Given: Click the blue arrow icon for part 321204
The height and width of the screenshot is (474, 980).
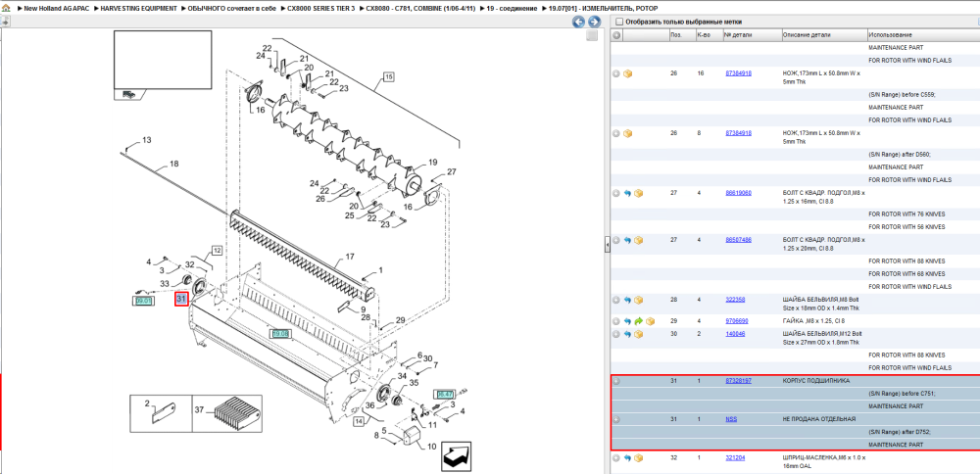Looking at the screenshot, I should tap(628, 458).
